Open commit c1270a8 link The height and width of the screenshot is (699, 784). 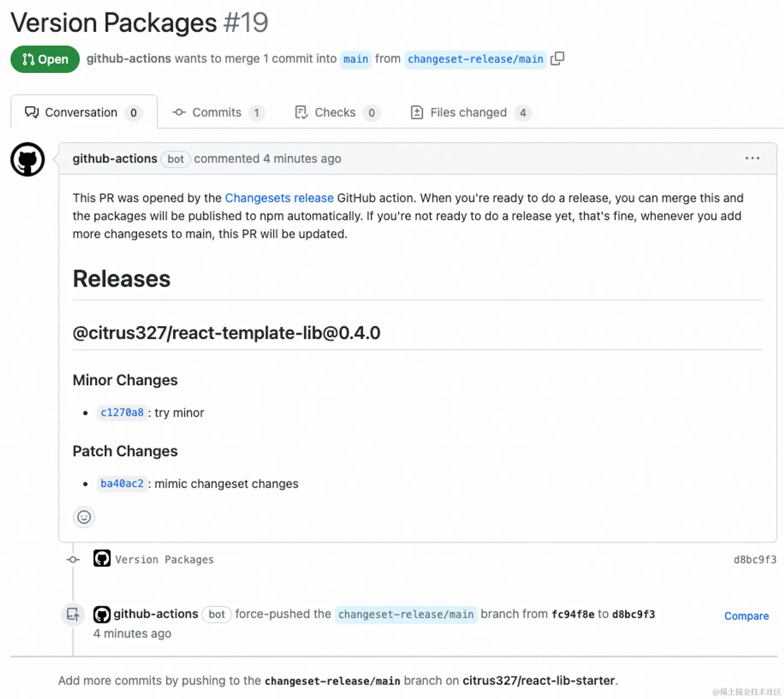click(x=122, y=413)
